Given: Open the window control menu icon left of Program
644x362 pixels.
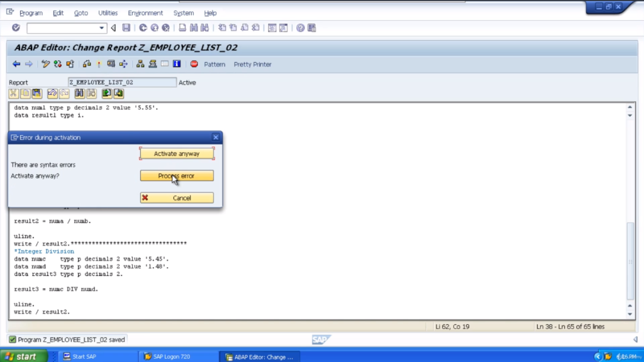Looking at the screenshot, I should (x=10, y=13).
